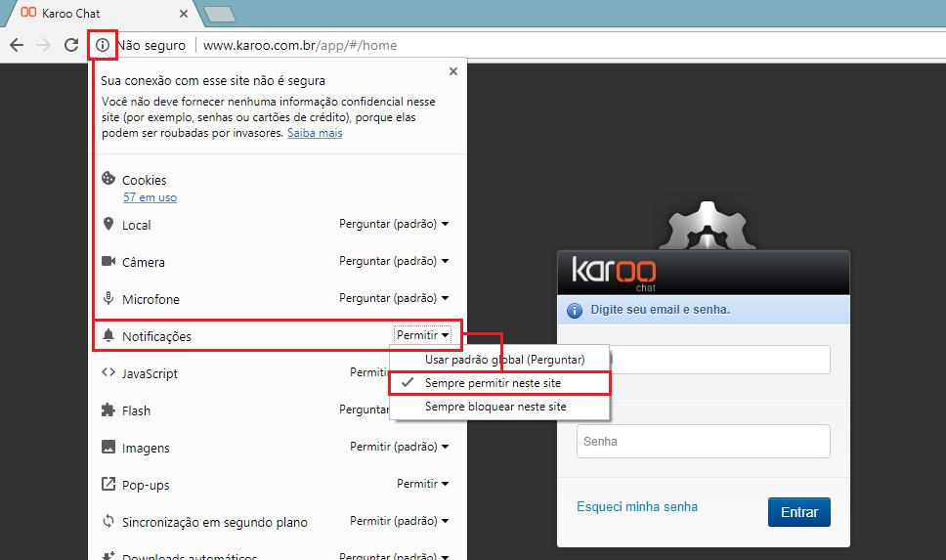Click the browser forward arrow

point(44,45)
